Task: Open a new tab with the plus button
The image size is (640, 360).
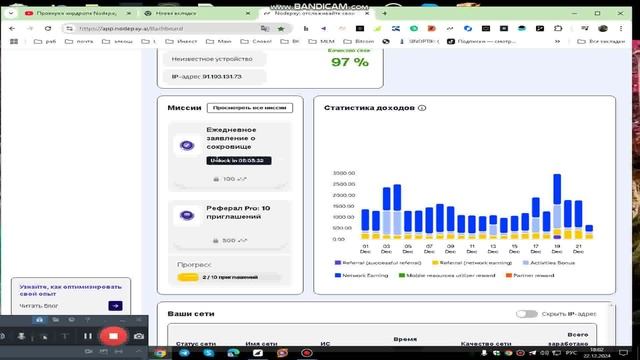Action: click(x=384, y=13)
